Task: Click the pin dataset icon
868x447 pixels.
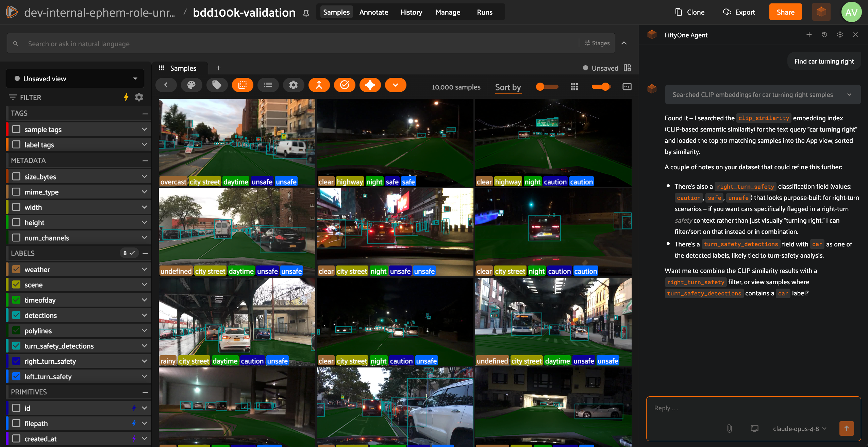Action: point(306,13)
